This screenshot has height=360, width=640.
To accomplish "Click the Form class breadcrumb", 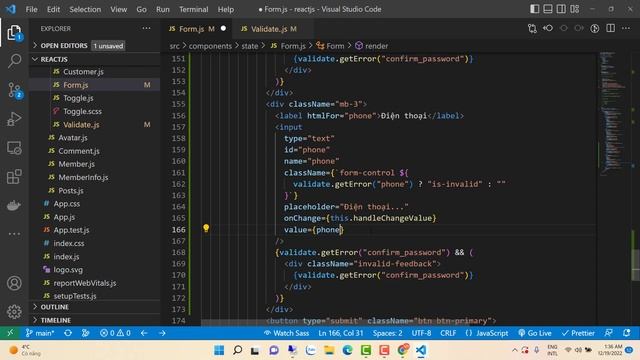I will coord(331,46).
